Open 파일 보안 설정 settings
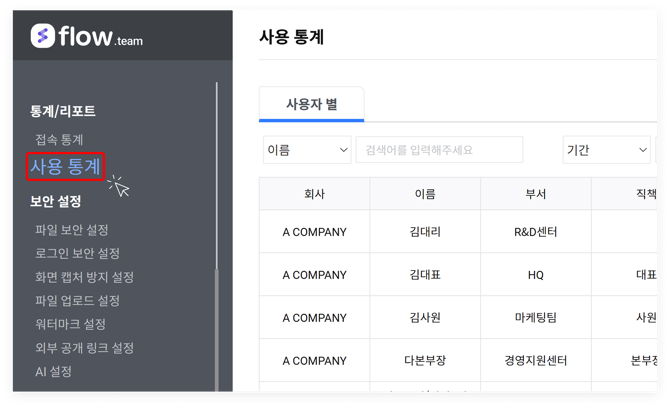 pyautogui.click(x=71, y=230)
